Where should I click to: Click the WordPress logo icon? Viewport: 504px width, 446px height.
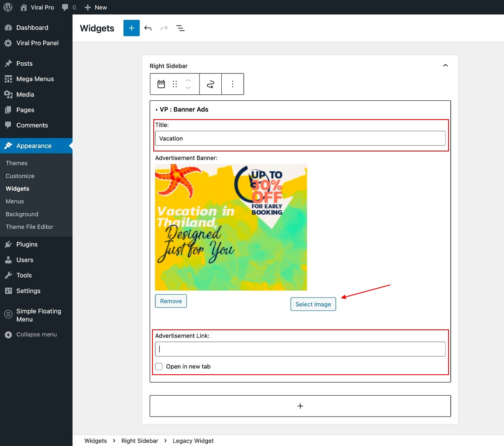[x=8, y=7]
